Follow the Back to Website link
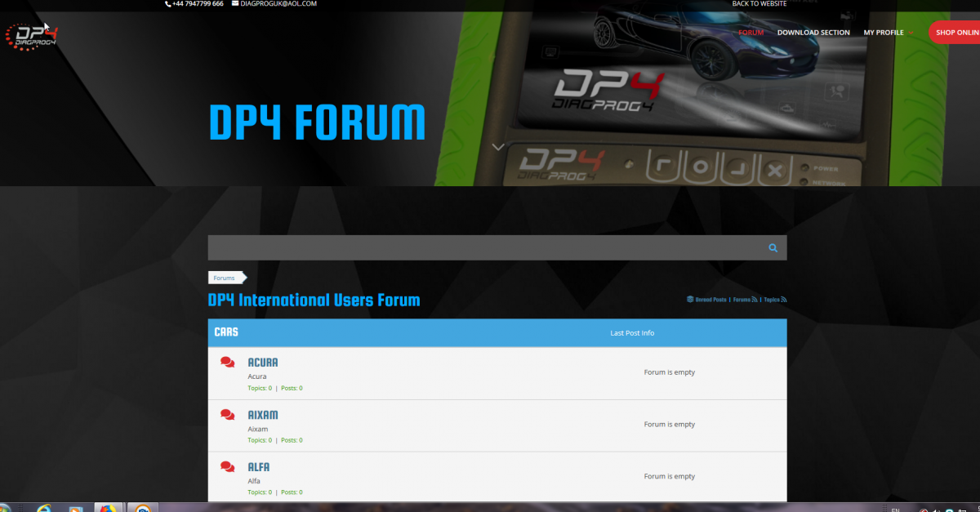 click(x=759, y=3)
